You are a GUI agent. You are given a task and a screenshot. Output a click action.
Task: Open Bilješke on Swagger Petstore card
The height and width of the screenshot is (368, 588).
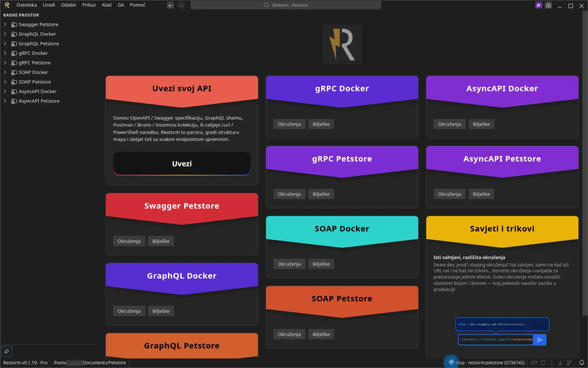coord(161,241)
